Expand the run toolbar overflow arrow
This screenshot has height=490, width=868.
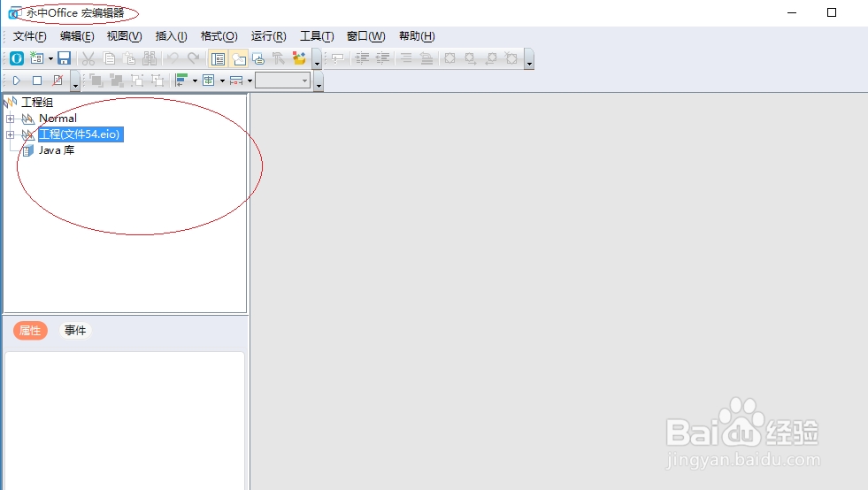pos(75,81)
